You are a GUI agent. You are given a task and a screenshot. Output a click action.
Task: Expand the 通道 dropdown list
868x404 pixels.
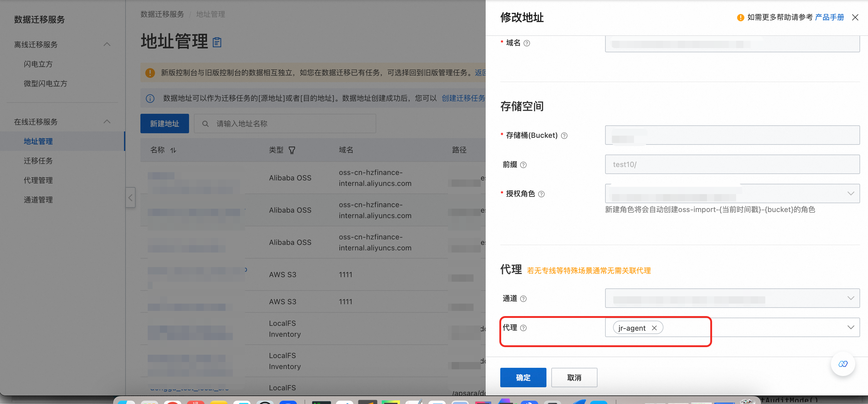pyautogui.click(x=850, y=298)
